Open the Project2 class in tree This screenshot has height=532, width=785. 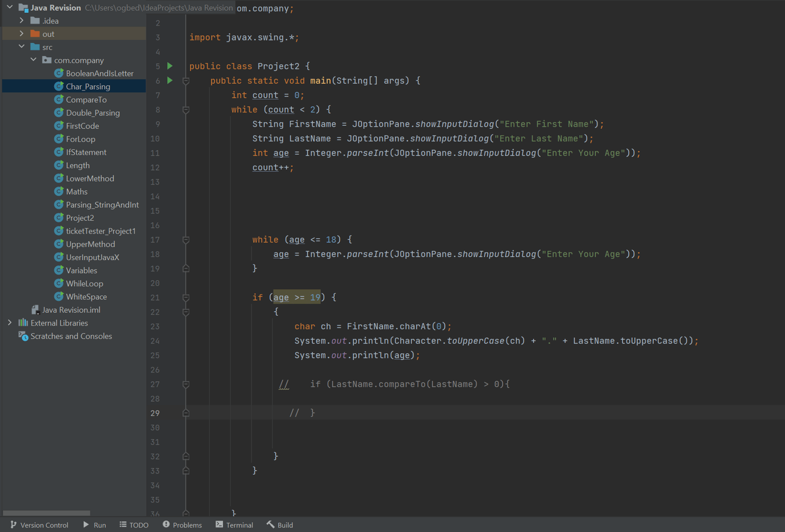point(80,218)
